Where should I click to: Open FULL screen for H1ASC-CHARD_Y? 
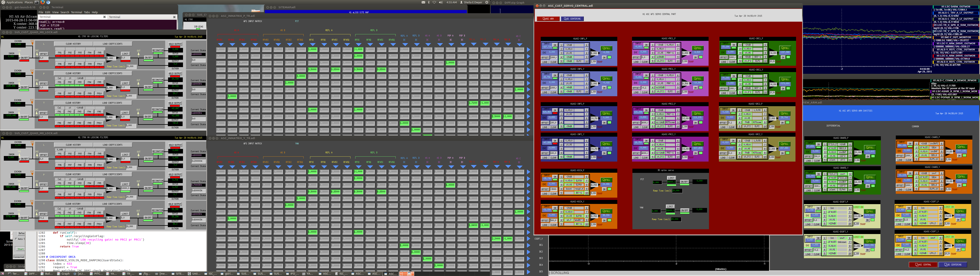coord(961,177)
